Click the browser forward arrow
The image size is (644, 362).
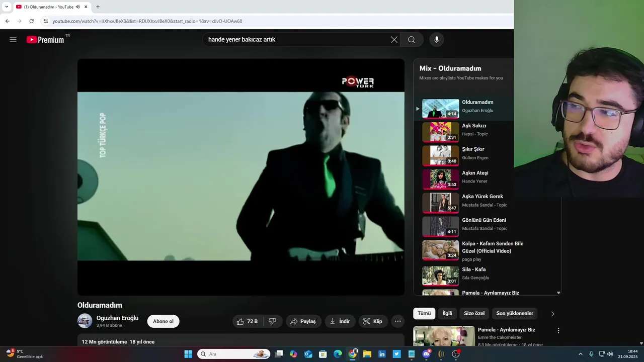(x=19, y=21)
